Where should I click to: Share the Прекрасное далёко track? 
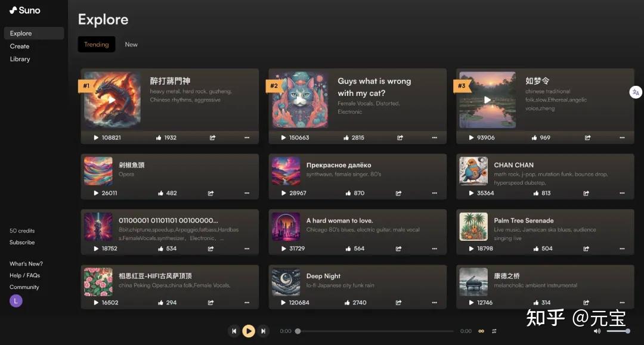pos(398,193)
